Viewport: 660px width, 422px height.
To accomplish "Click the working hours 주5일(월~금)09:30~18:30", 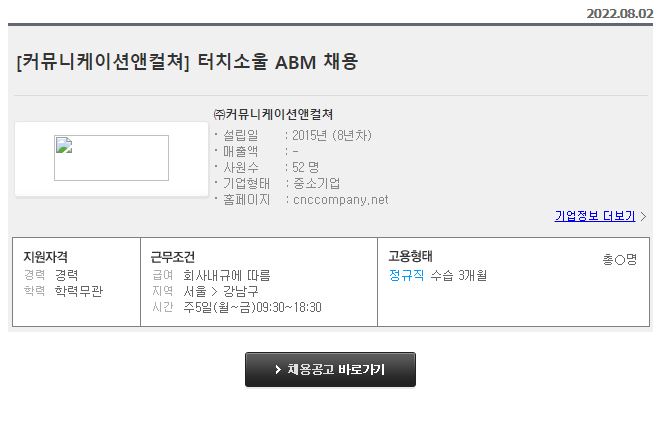I will pyautogui.click(x=253, y=307).
